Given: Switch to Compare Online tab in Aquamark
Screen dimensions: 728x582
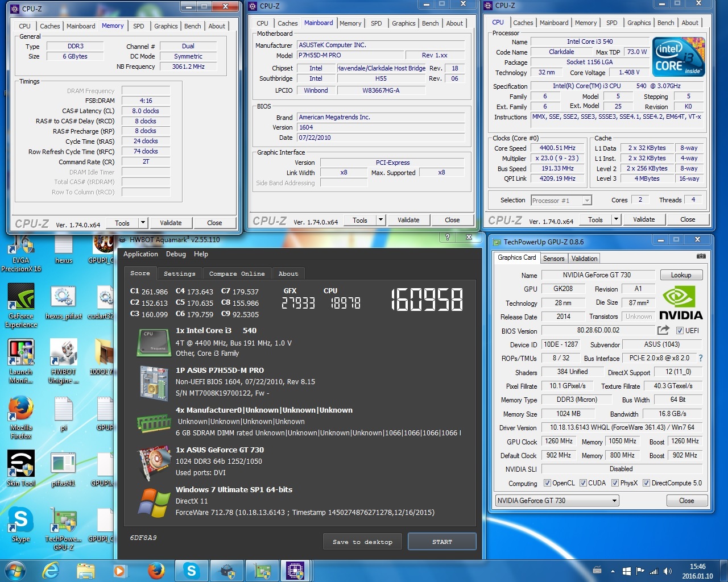Looking at the screenshot, I should tap(237, 273).
